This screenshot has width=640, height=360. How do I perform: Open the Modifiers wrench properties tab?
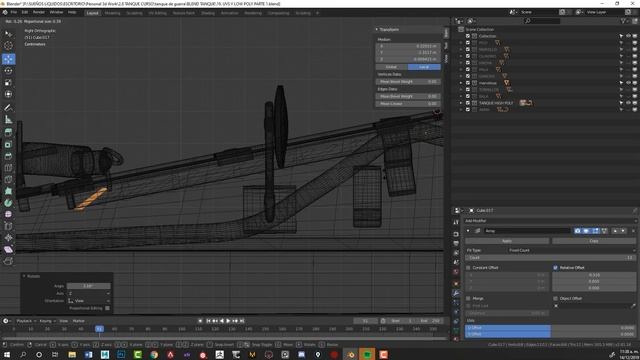pos(456,293)
